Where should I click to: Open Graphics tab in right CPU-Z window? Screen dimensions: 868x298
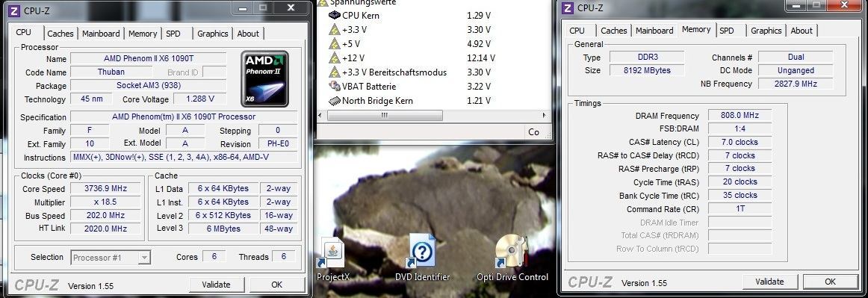(x=766, y=31)
